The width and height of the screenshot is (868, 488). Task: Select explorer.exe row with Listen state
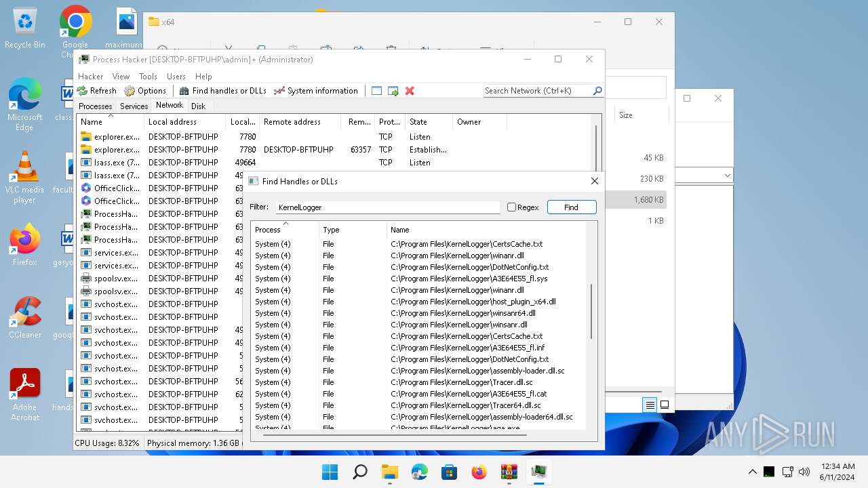pos(292,136)
